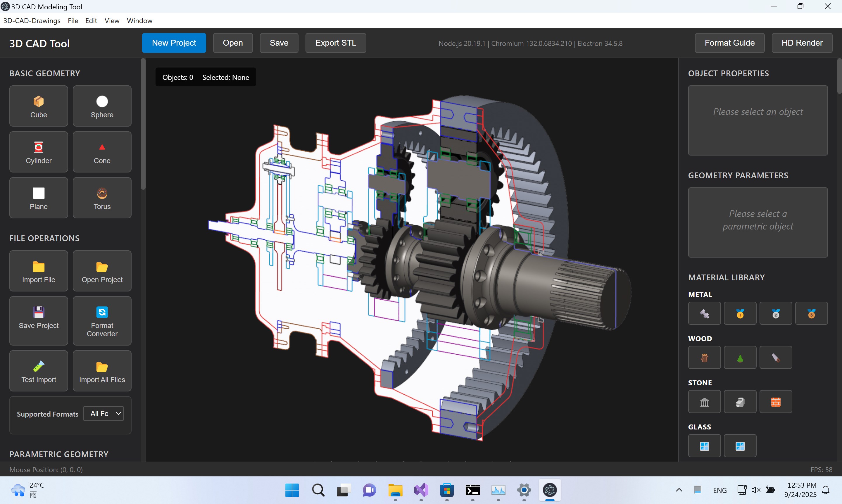The height and width of the screenshot is (504, 842).
Task: Add a Sphere to the scene
Action: coord(102,106)
